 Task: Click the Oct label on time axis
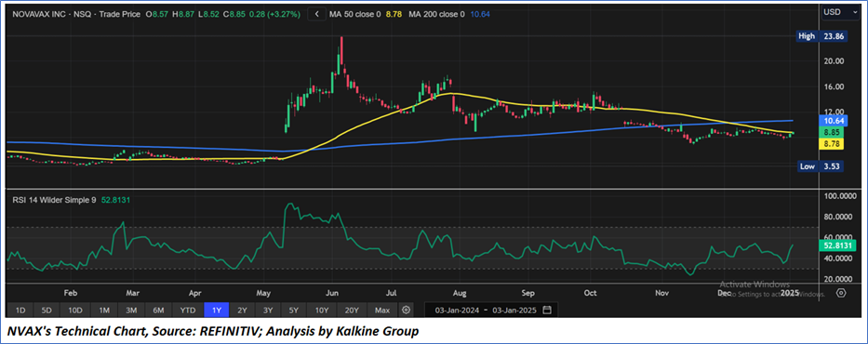590,293
